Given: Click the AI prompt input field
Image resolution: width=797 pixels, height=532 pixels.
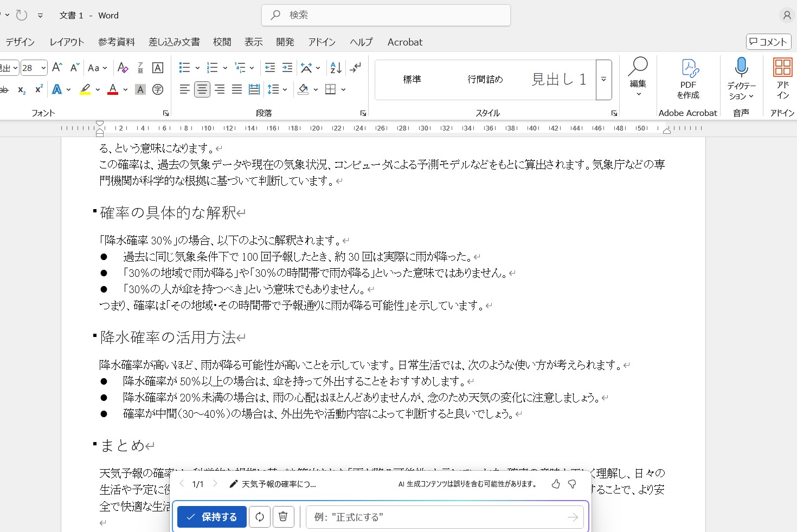Looking at the screenshot, I should [436, 517].
